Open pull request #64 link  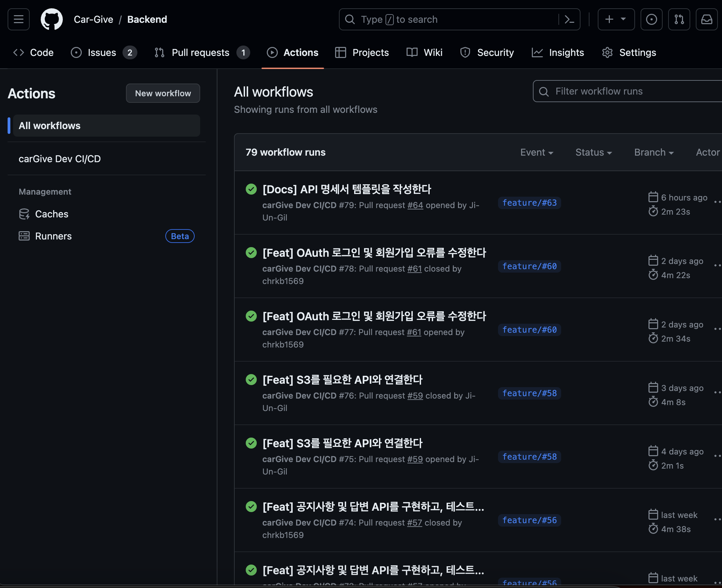[415, 205]
